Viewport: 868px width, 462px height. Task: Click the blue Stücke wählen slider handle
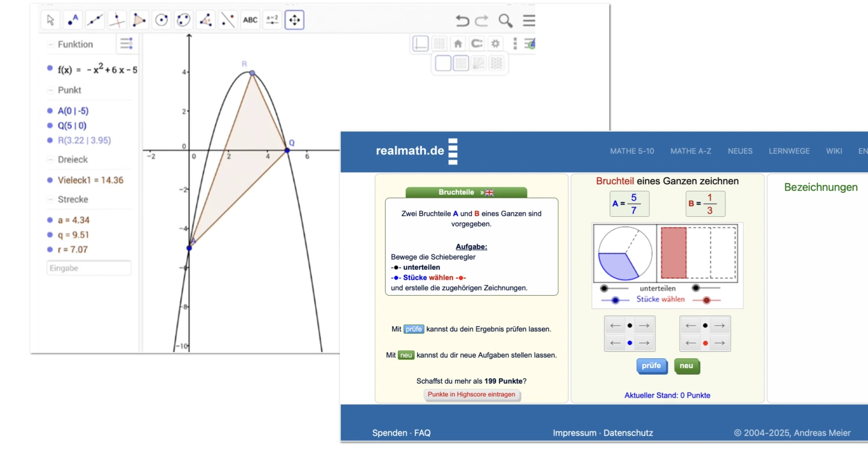[x=615, y=300]
